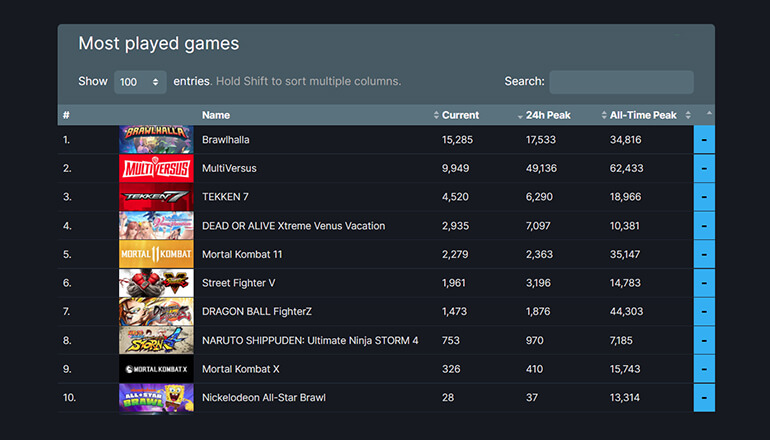Image resolution: width=770 pixels, height=440 pixels.
Task: Sort by the # rank column header
Action: [x=66, y=115]
